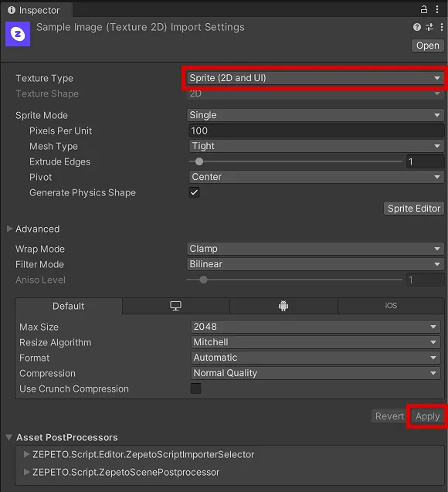Open the Compression dropdown
The width and height of the screenshot is (448, 492).
tap(315, 373)
